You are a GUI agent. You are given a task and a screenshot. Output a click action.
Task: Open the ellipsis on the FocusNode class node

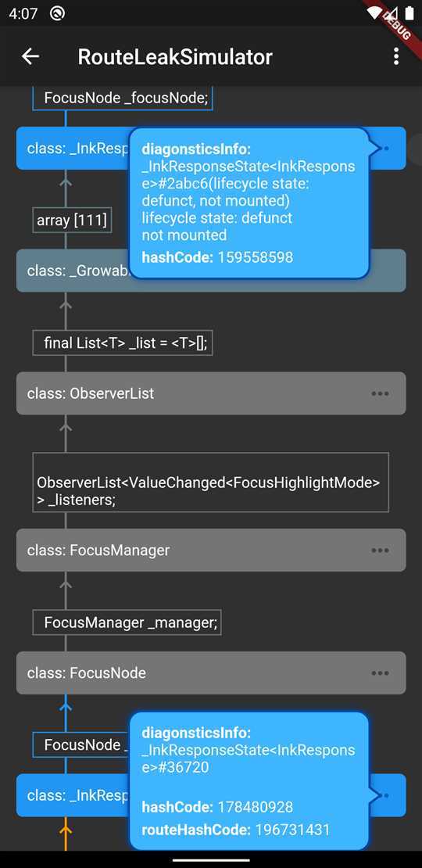[x=380, y=673]
